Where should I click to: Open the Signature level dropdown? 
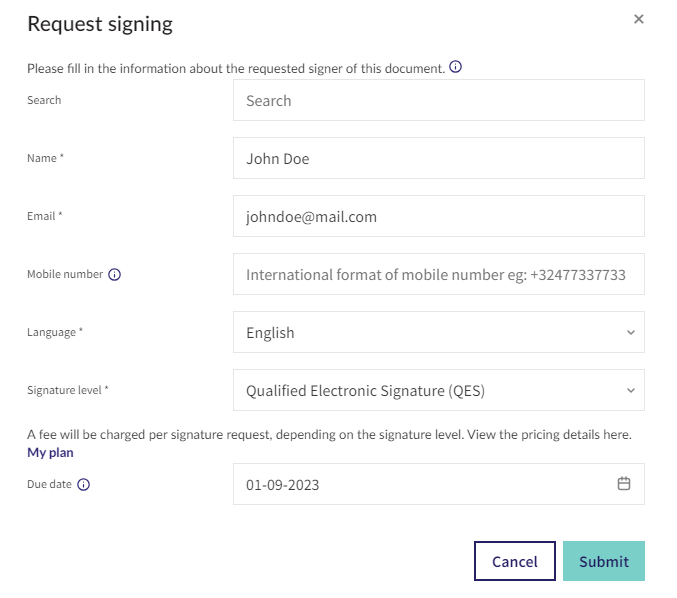point(439,390)
